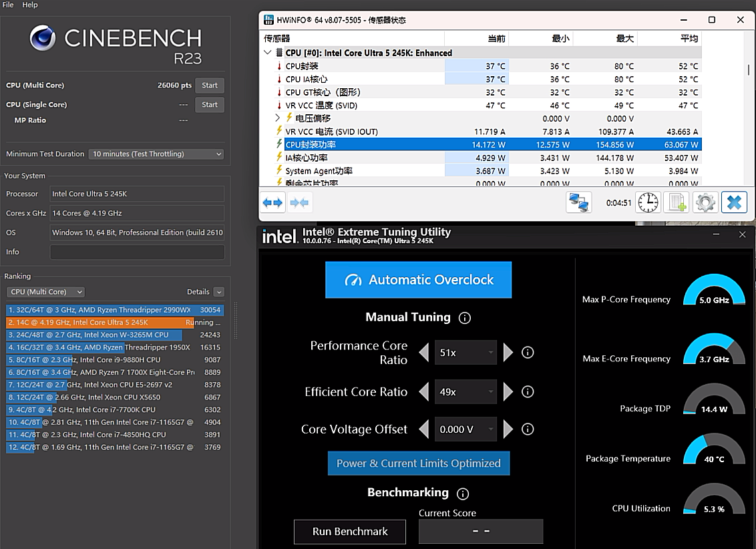
Task: Open the Core Voltage Offset dropdown
Action: [465, 429]
